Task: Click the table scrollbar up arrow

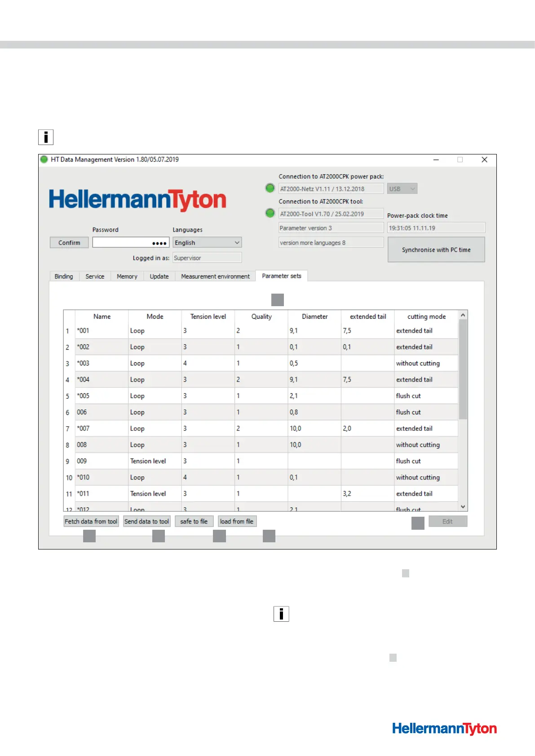Action: [x=463, y=315]
